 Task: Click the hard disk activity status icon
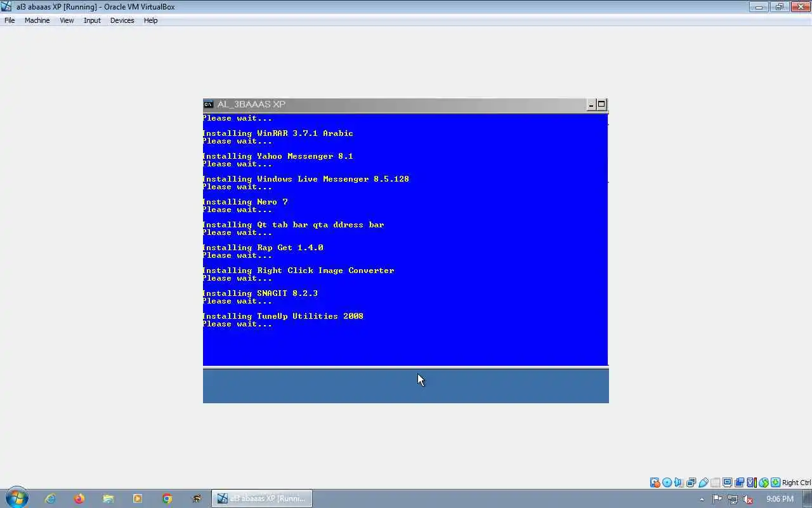[x=655, y=483]
